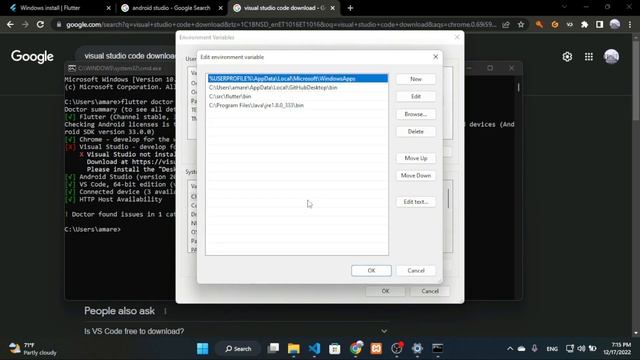Open the Windows Start menu
This screenshot has height=360, width=640.
202,349
